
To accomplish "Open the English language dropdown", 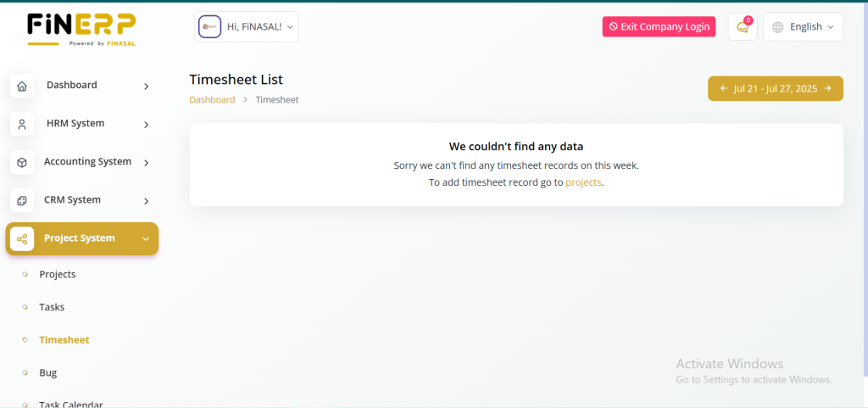I will click(x=803, y=27).
